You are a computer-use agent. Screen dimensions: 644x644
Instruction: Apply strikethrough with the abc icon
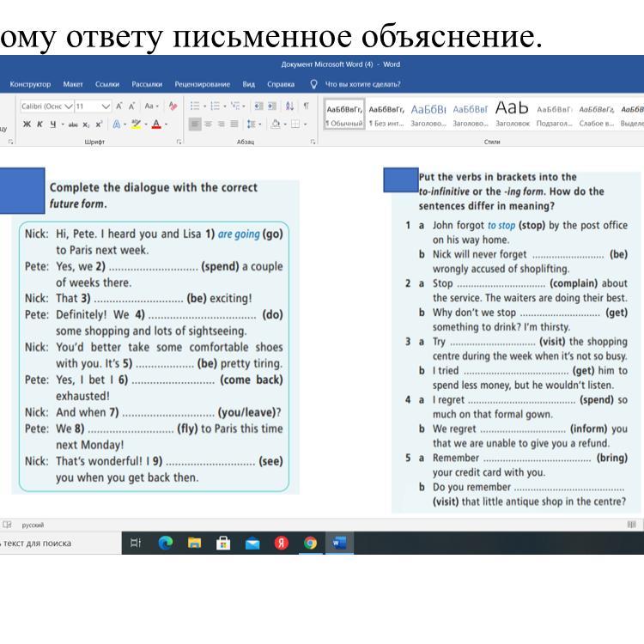point(73,124)
